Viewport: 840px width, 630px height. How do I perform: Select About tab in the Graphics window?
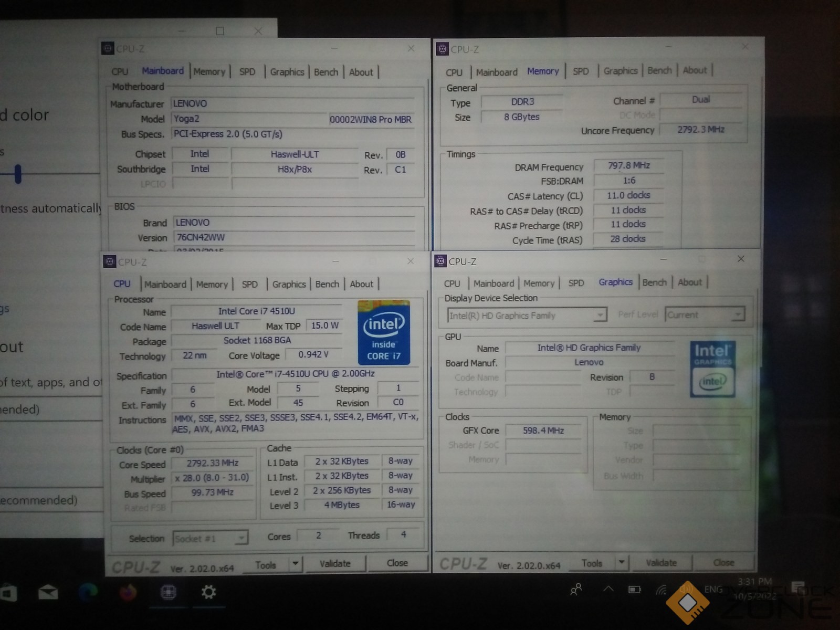(690, 282)
